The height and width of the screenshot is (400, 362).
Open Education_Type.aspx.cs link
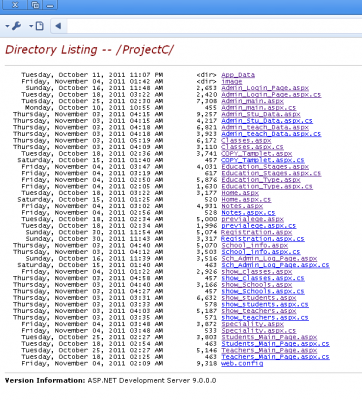tap(267, 186)
